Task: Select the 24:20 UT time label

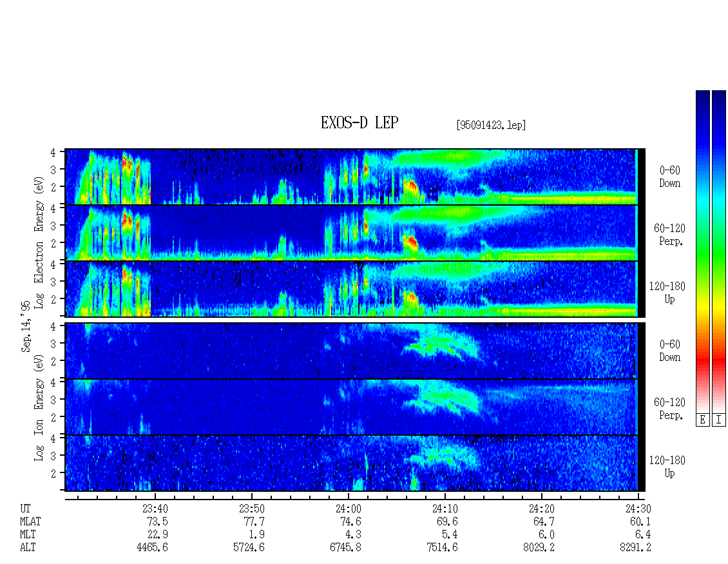Action: pyautogui.click(x=541, y=509)
